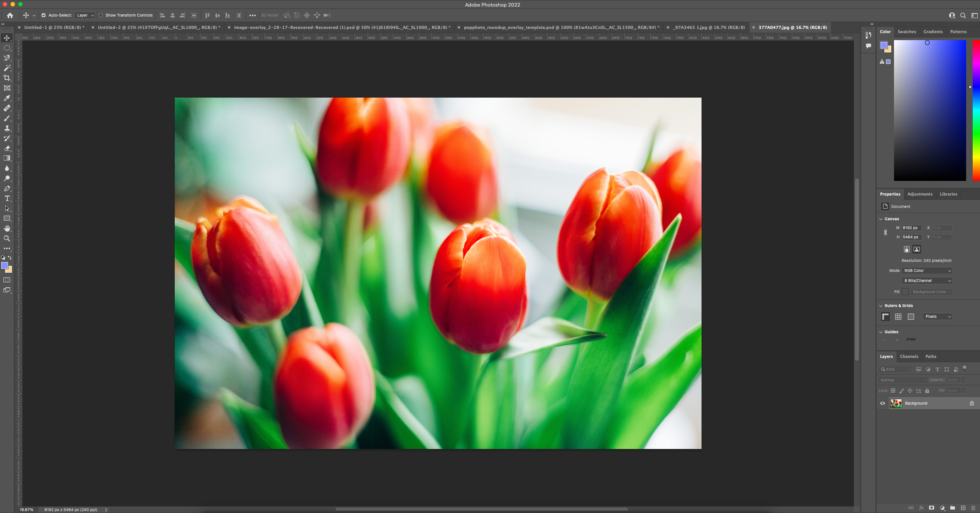Select the Crop tool
The width and height of the screenshot is (980, 513).
click(7, 78)
